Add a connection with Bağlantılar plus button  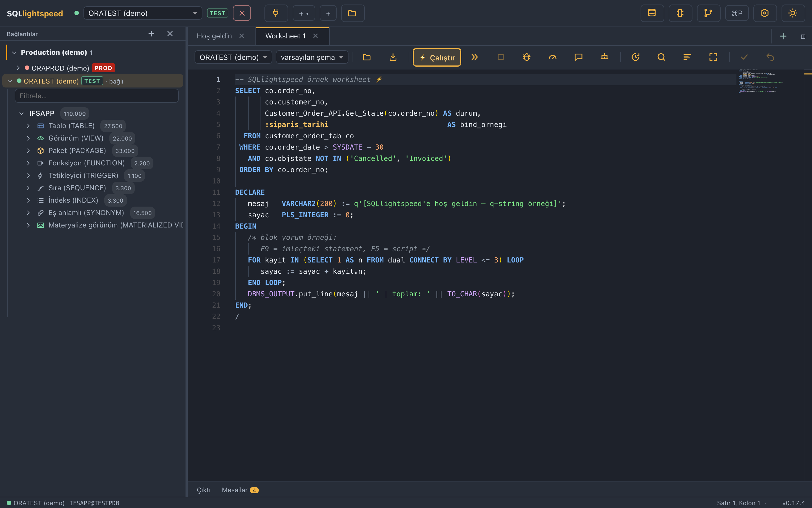[x=151, y=34]
